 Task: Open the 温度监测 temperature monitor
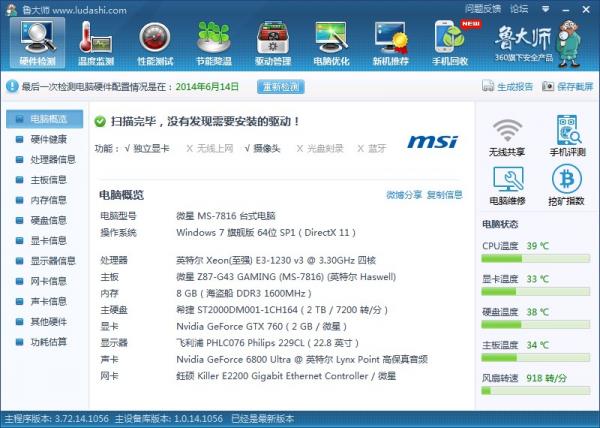tap(96, 43)
